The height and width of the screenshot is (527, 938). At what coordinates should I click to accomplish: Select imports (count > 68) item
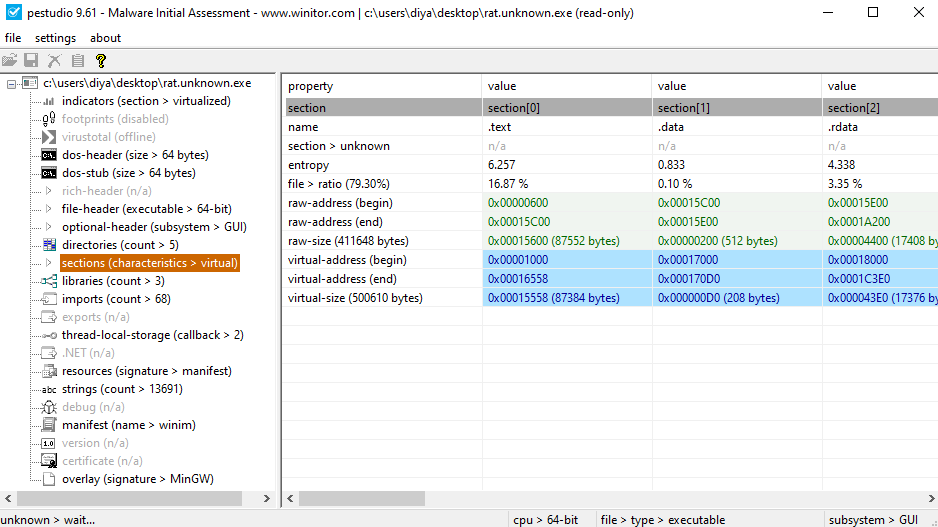[116, 298]
